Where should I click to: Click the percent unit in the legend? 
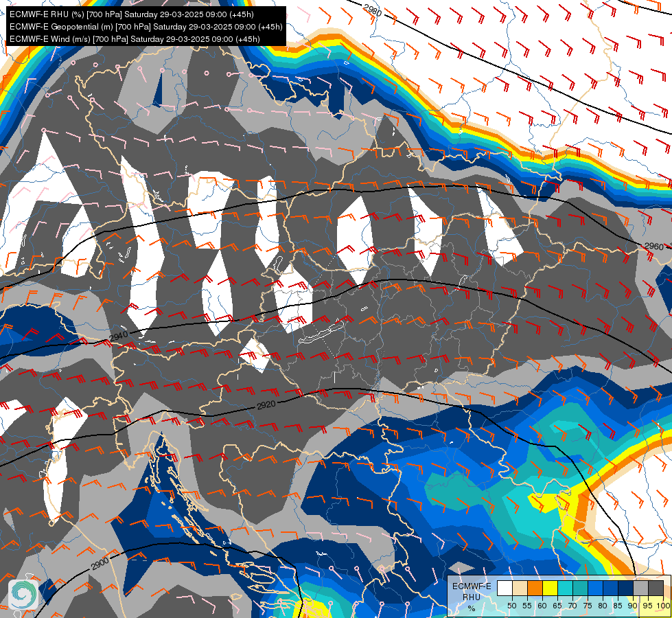pyautogui.click(x=472, y=608)
